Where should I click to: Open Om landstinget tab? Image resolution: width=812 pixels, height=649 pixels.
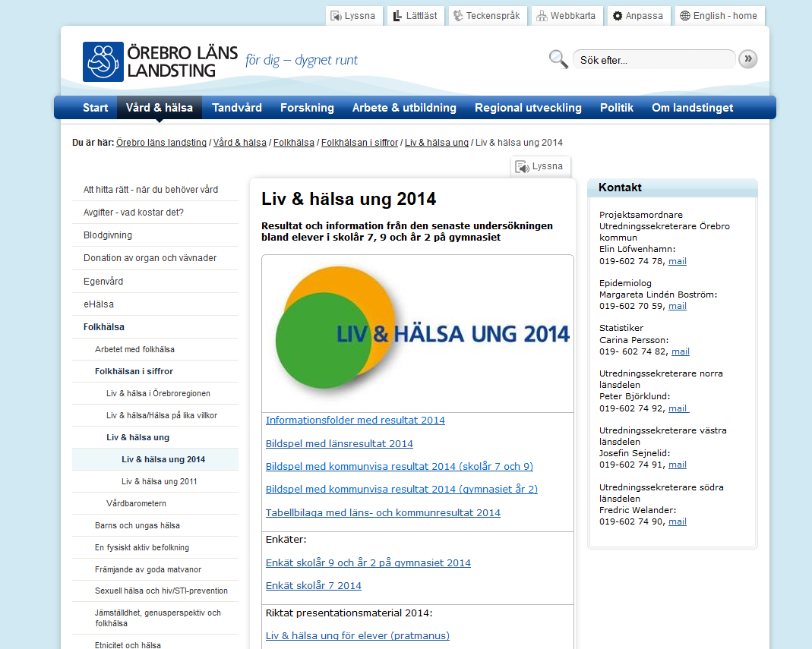693,108
